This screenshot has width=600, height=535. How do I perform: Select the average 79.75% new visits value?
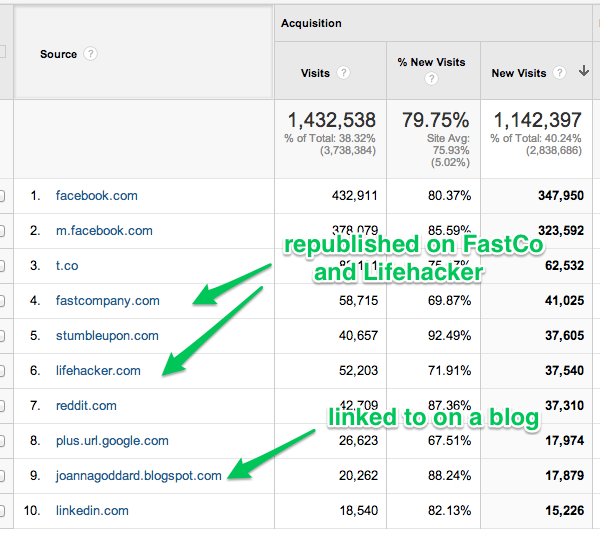(x=435, y=120)
